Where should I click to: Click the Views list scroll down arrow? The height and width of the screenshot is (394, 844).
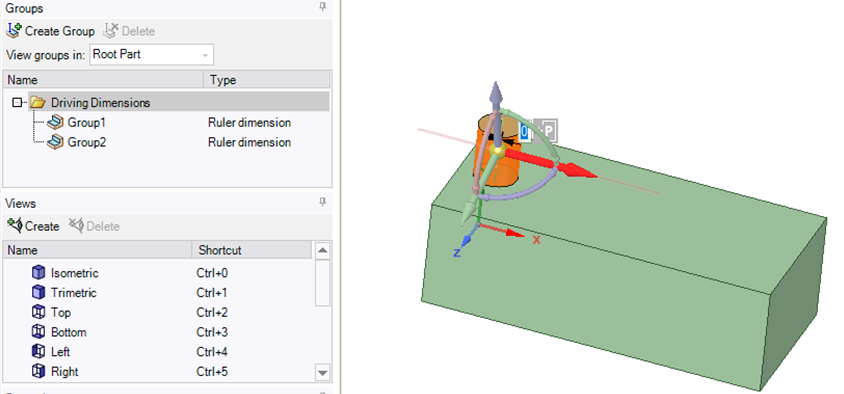pos(322,372)
